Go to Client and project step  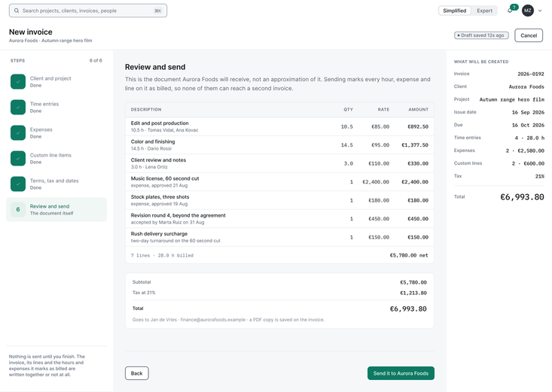[x=56, y=82]
